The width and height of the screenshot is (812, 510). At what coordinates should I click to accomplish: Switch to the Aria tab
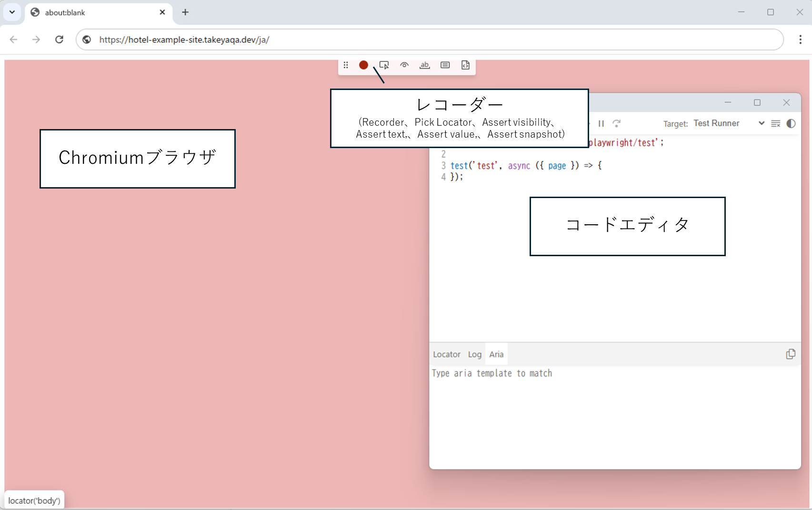click(x=496, y=354)
